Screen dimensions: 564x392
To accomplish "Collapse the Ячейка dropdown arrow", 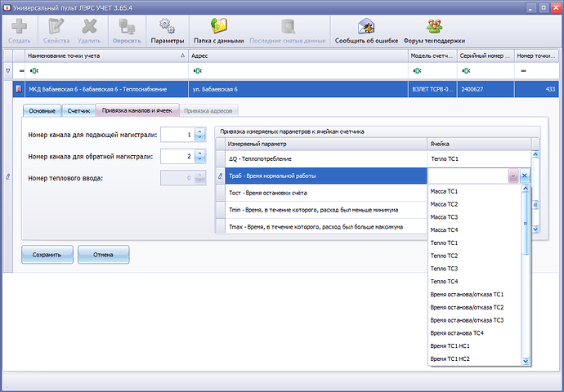I will [x=512, y=176].
